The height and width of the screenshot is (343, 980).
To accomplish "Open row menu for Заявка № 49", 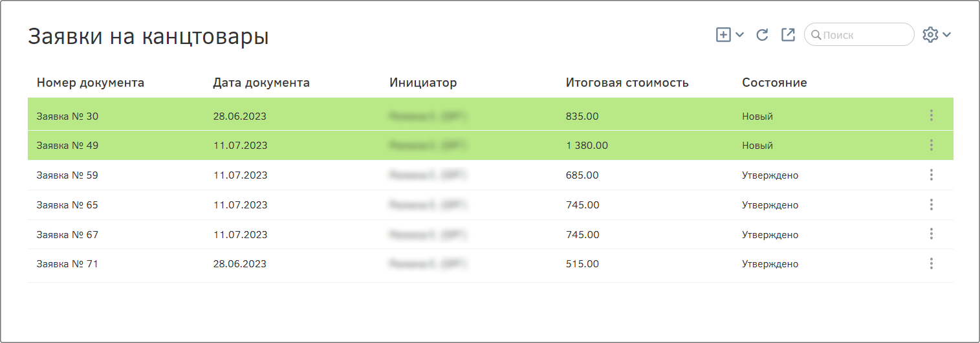I will [x=931, y=145].
